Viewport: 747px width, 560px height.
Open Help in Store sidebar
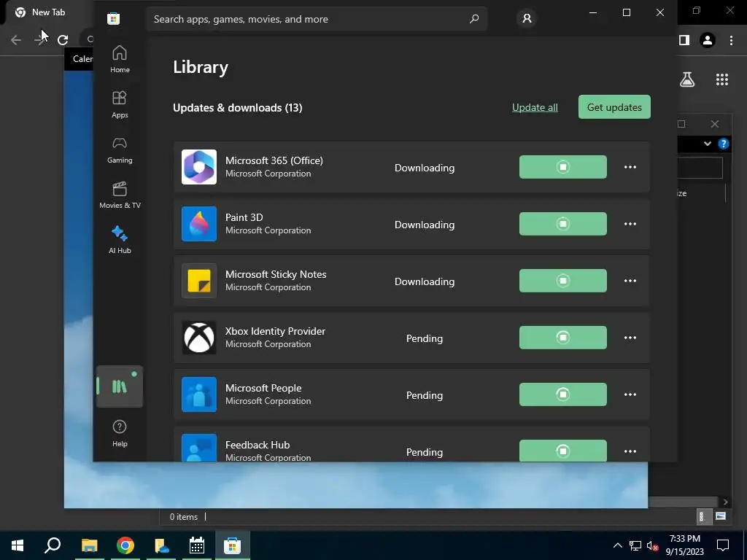pyautogui.click(x=120, y=433)
